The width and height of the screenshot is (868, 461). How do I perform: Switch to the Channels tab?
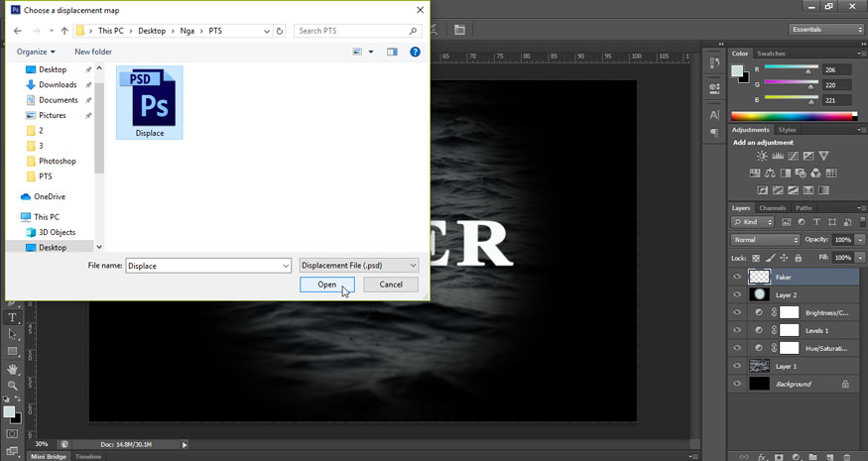point(772,208)
